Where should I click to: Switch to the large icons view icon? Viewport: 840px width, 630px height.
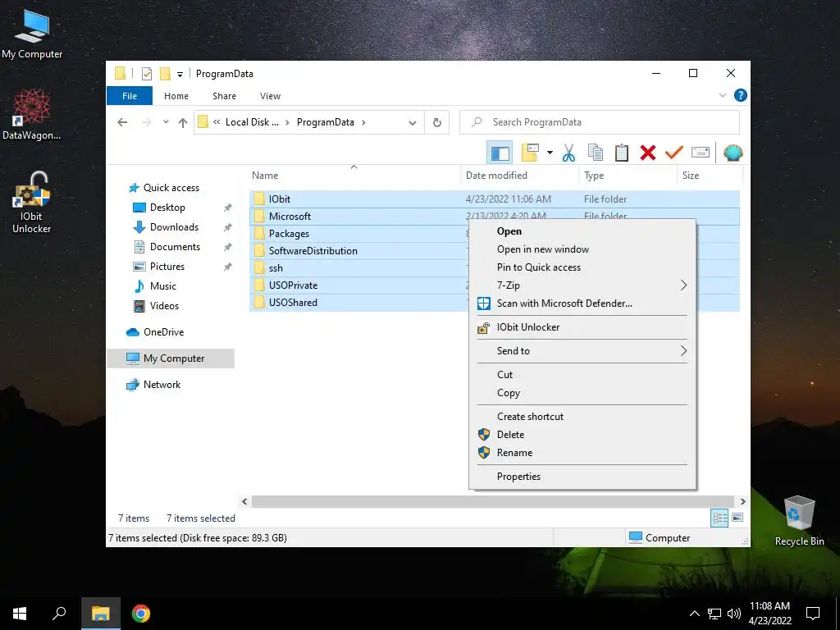pyautogui.click(x=737, y=518)
